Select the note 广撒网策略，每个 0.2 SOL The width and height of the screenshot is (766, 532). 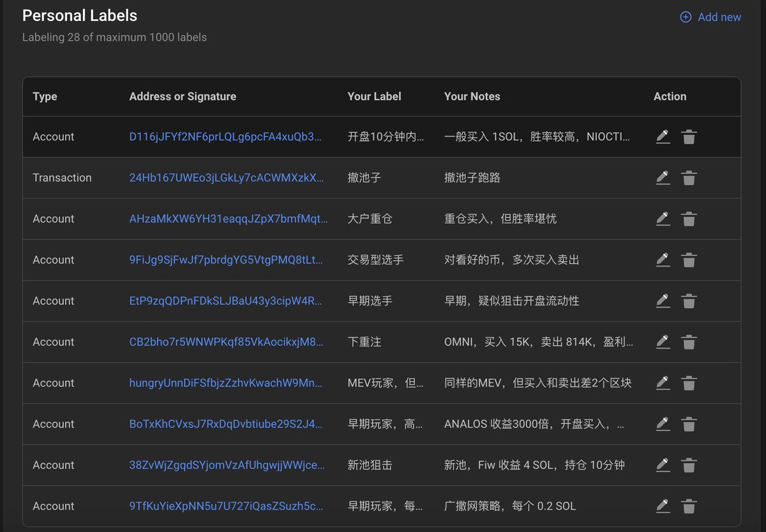510,506
